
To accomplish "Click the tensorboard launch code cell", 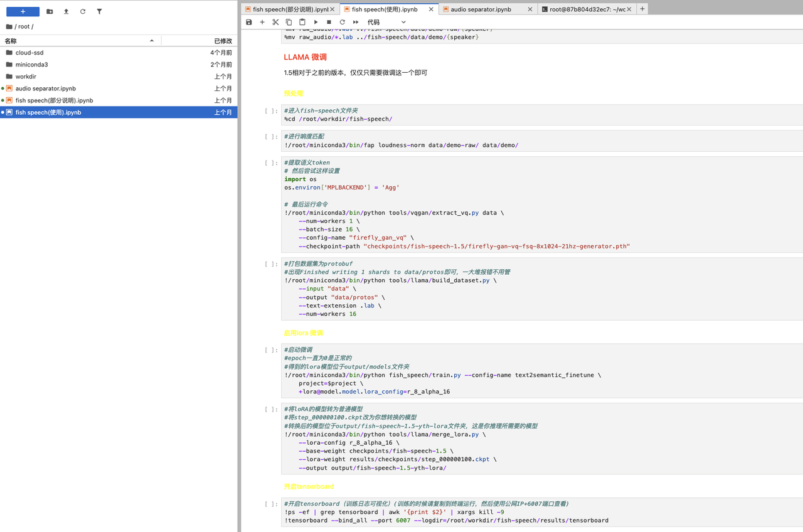I will [x=542, y=512].
